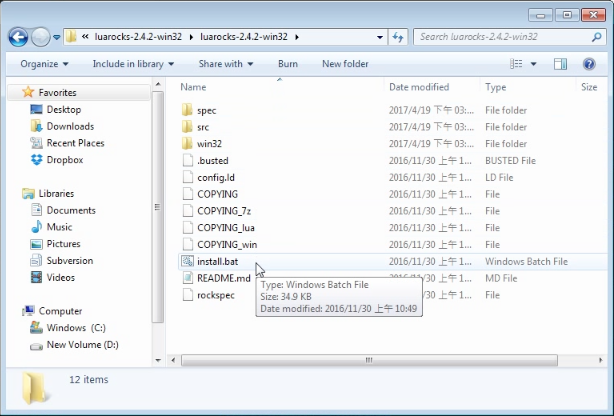Click the LD File type cell
The width and height of the screenshot is (614, 416).
tap(499, 177)
